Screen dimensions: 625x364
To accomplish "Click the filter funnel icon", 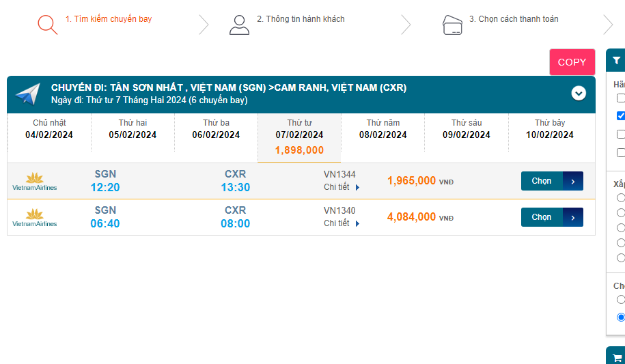I will [x=617, y=61].
